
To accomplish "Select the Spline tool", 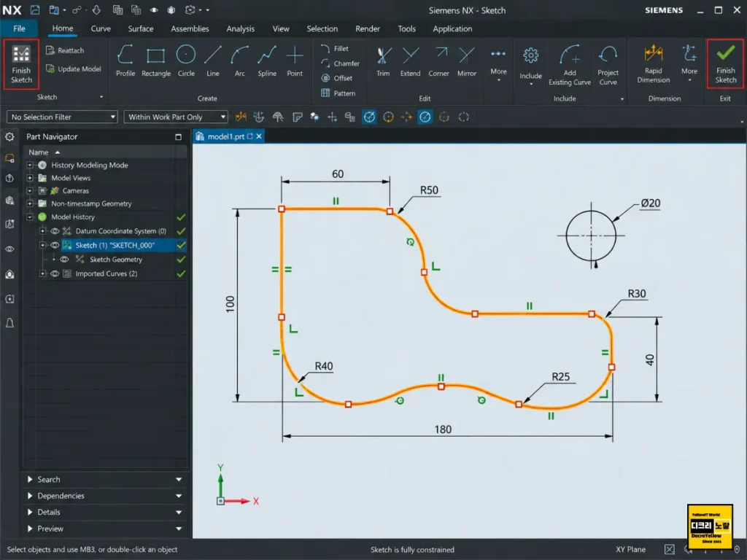I will [267, 61].
